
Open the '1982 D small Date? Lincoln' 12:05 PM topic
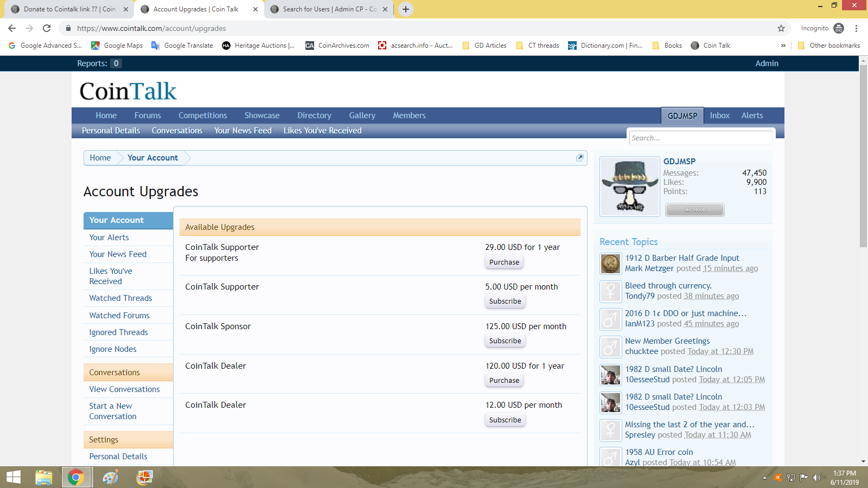tap(673, 369)
